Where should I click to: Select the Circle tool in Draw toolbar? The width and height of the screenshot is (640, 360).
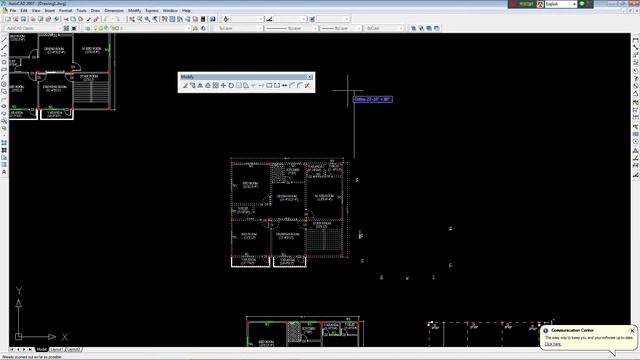pos(4,84)
